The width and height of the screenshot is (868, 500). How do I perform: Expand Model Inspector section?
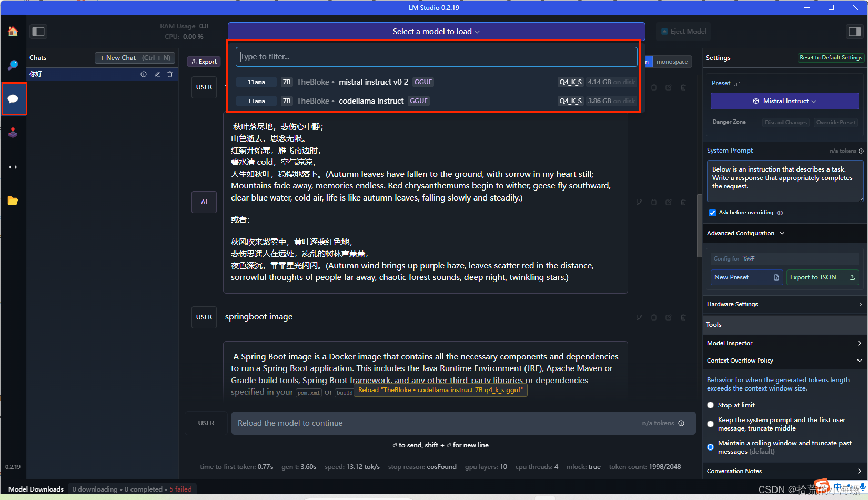(784, 343)
